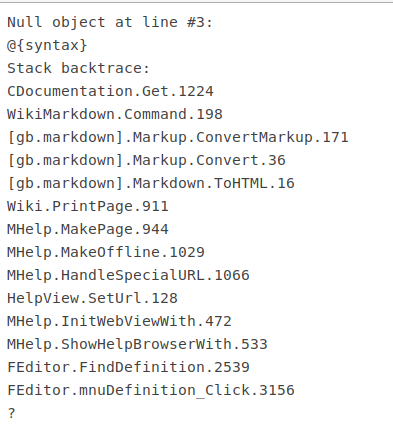Click the FEditor.mnuDefinition_Click.3156 line
Viewport: 393px width, 430px height.
click(x=151, y=390)
